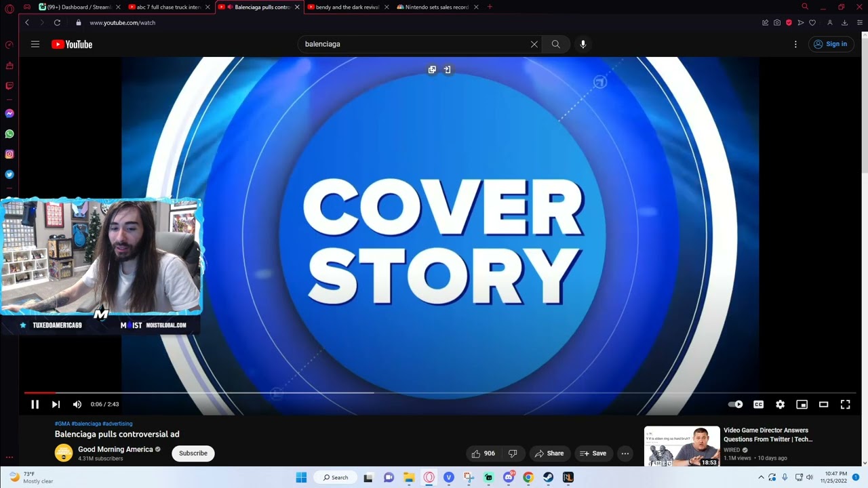The height and width of the screenshot is (488, 868).
Task: Reload the current page
Action: [57, 22]
